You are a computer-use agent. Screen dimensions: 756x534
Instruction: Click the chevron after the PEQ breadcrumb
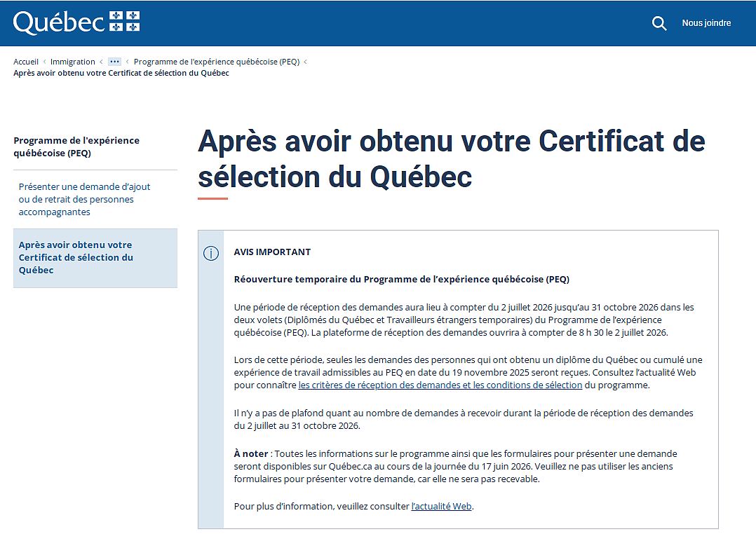305,62
